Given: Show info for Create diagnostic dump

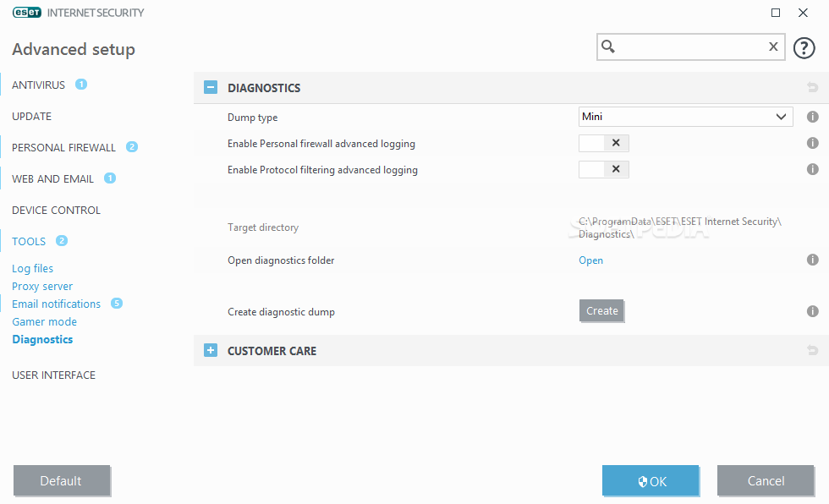Looking at the screenshot, I should click(x=813, y=311).
